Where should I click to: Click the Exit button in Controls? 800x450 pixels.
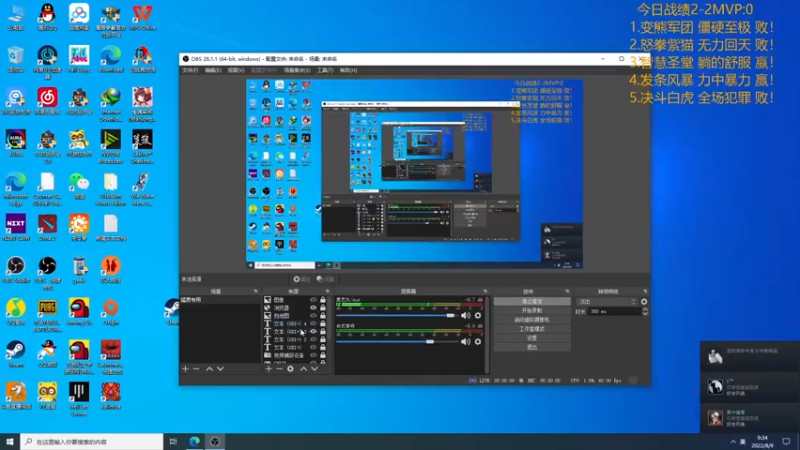(532, 347)
